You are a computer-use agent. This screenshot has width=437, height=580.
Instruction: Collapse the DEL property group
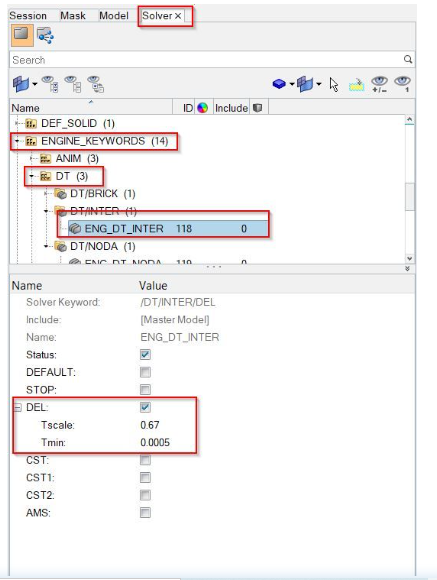click(x=18, y=407)
